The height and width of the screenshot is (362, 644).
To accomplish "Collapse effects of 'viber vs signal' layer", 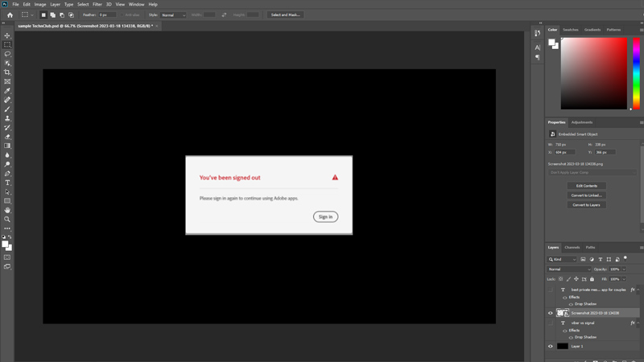I will pyautogui.click(x=638, y=323).
